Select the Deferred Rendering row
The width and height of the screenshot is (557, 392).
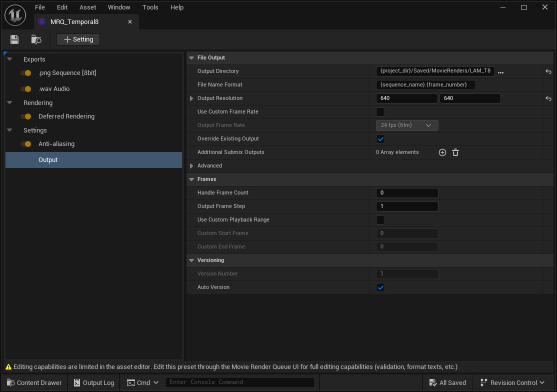[x=94, y=116]
